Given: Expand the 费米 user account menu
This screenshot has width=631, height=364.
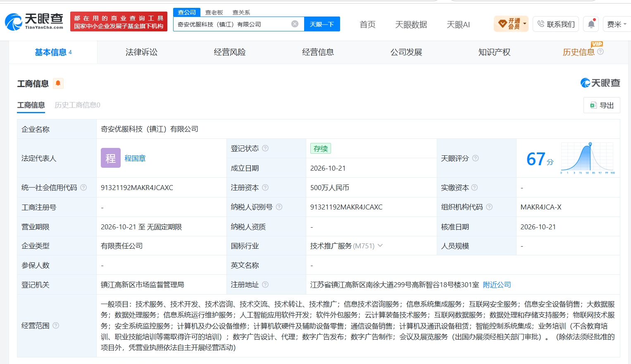Looking at the screenshot, I should 617,24.
